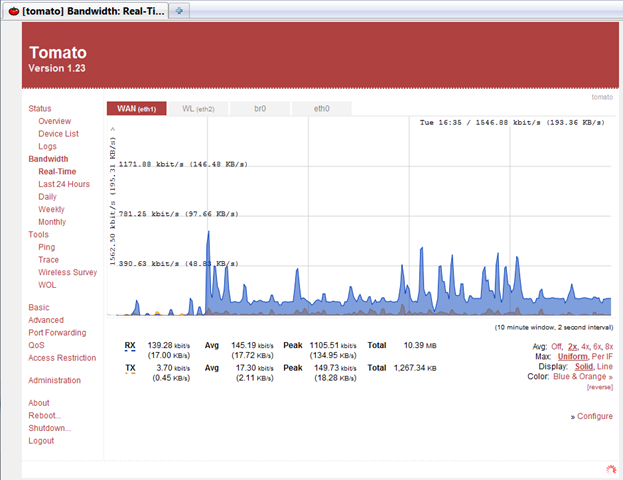Click Shutdown... in sidebar

[49, 428]
